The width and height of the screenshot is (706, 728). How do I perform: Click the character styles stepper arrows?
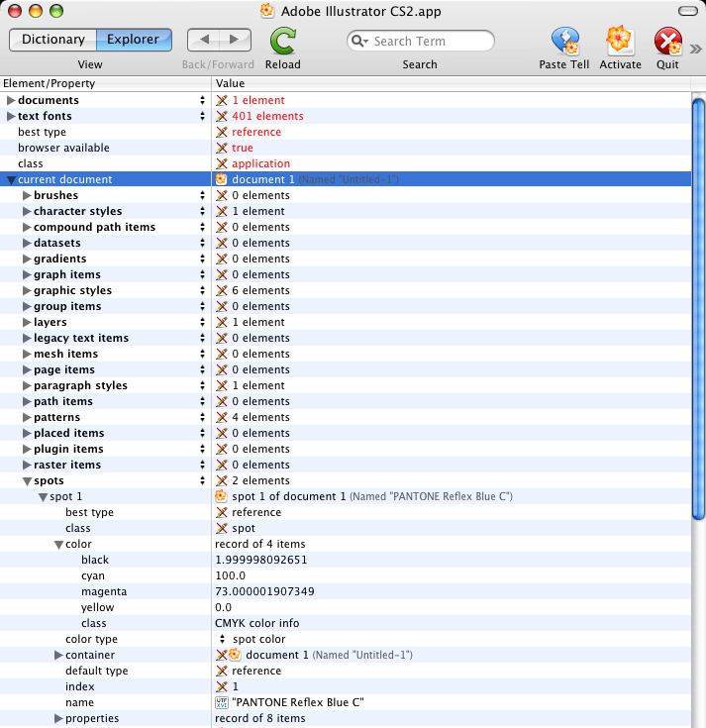[202, 211]
